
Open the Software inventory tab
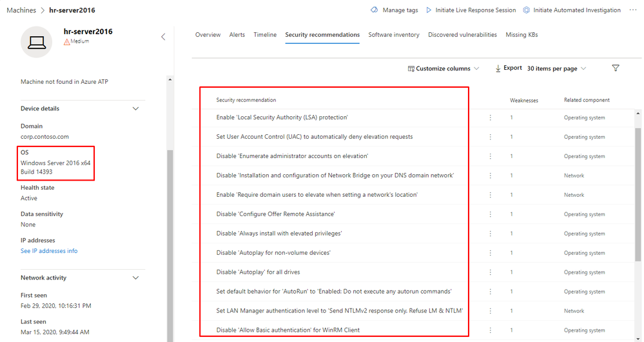point(394,35)
